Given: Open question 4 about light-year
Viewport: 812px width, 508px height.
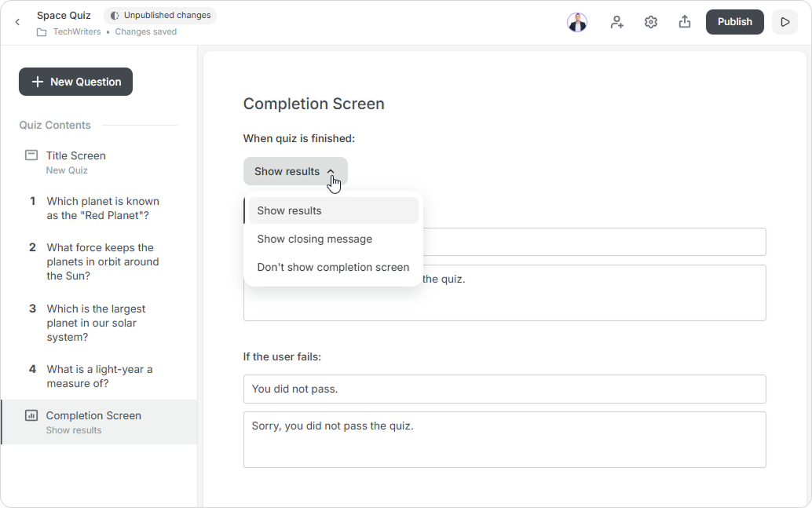Looking at the screenshot, I should (x=99, y=376).
